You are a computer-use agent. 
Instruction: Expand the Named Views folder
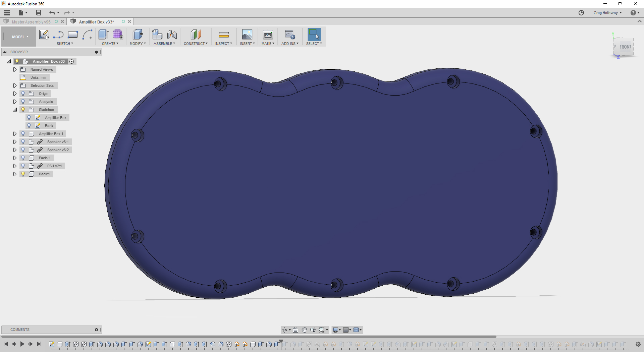(14, 69)
